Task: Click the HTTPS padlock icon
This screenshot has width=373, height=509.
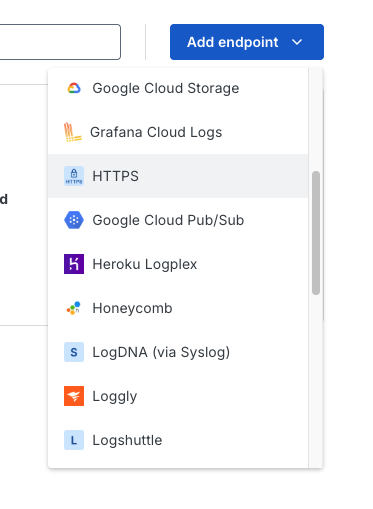Action: pos(74,176)
